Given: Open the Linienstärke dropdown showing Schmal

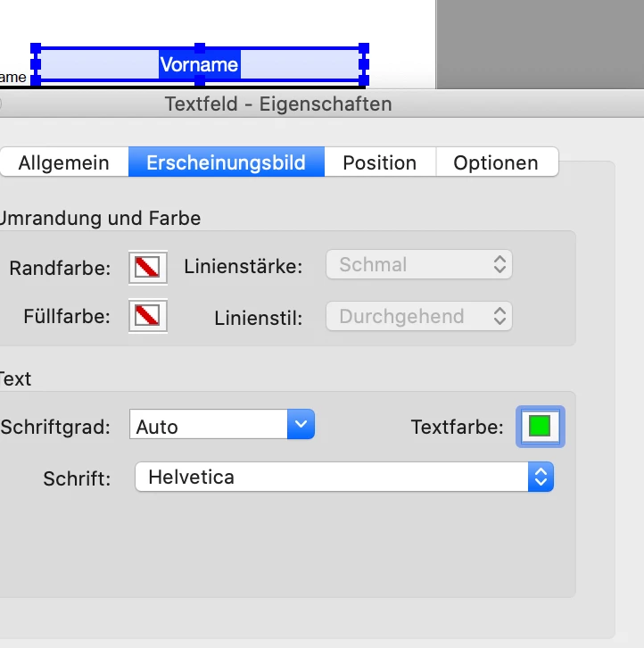Looking at the screenshot, I should 419,264.
